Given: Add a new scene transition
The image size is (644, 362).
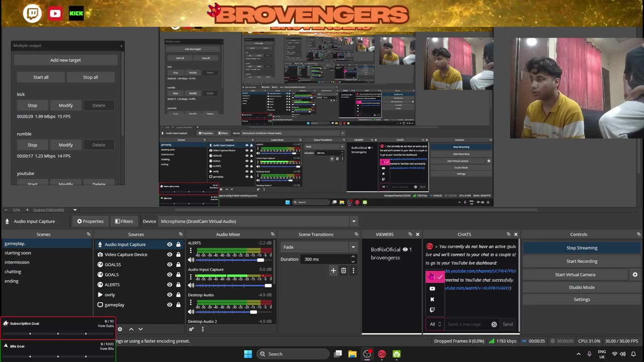Looking at the screenshot, I should [x=333, y=270].
